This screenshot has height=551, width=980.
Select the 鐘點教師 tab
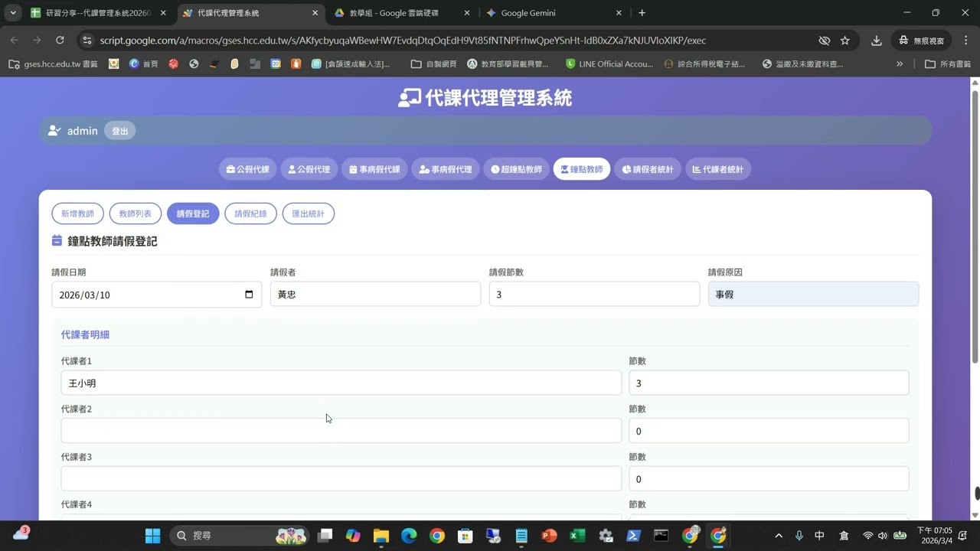[581, 169]
